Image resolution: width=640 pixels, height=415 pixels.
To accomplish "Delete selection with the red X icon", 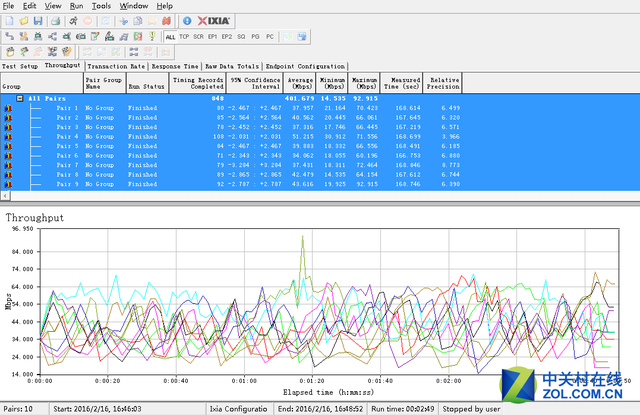I will point(167,21).
